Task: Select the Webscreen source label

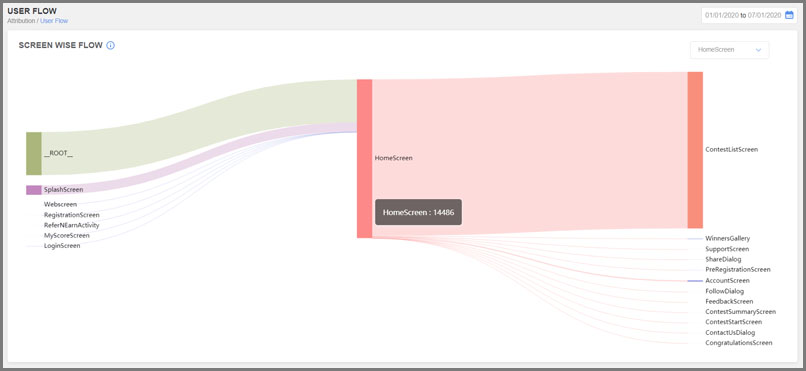Action: pos(60,205)
